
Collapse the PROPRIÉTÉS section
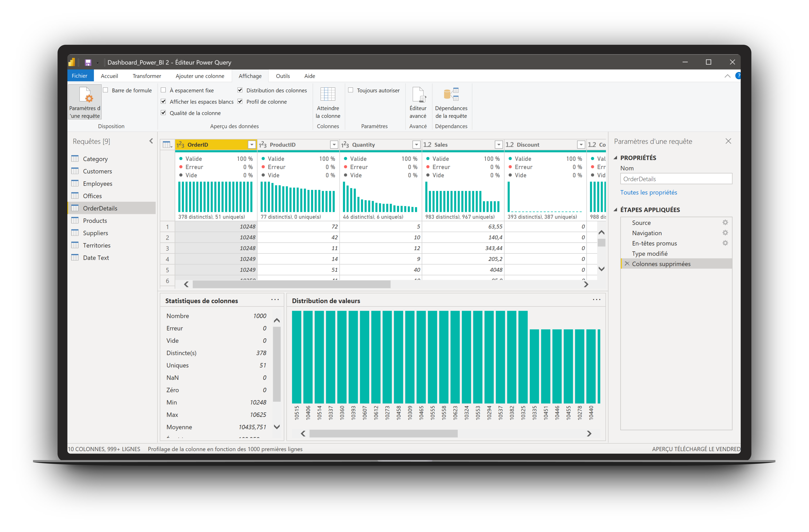[615, 158]
